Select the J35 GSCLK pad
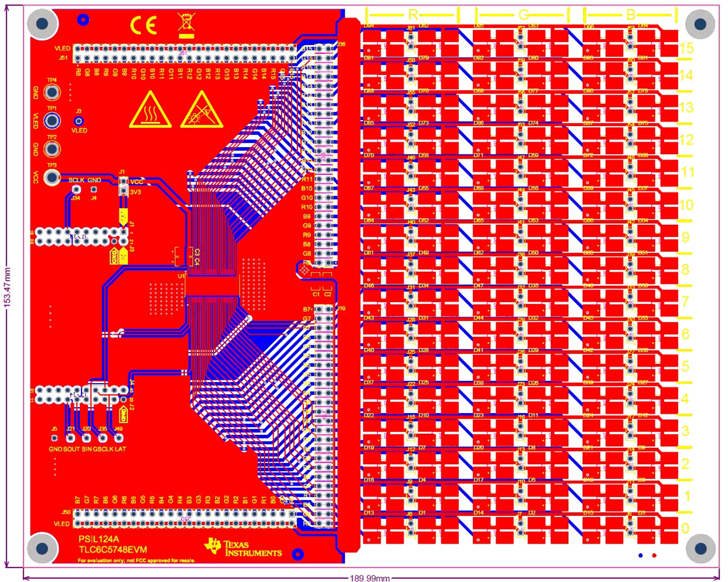This screenshot has width=728, height=582. [x=102, y=438]
